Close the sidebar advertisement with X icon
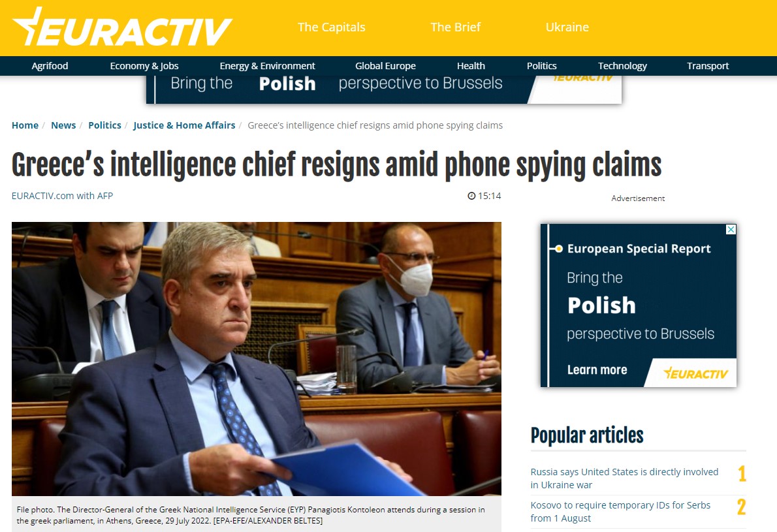The width and height of the screenshot is (777, 532). click(x=731, y=229)
